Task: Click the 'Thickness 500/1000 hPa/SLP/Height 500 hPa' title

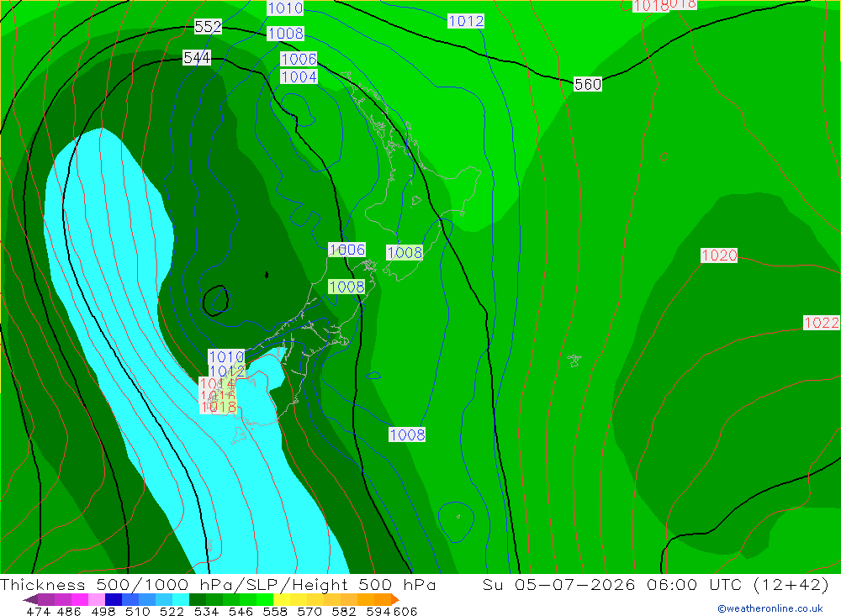Action: click(x=218, y=584)
